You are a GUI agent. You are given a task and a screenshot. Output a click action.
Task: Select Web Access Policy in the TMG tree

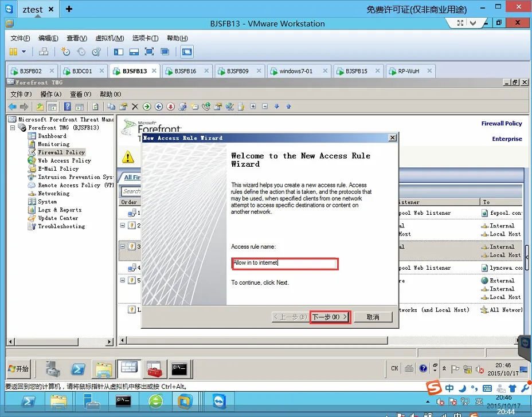click(64, 161)
